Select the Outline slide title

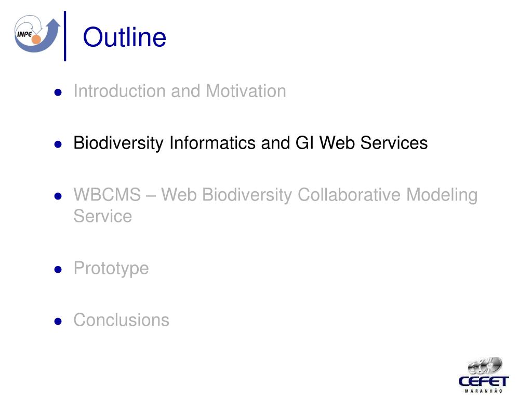click(x=125, y=37)
